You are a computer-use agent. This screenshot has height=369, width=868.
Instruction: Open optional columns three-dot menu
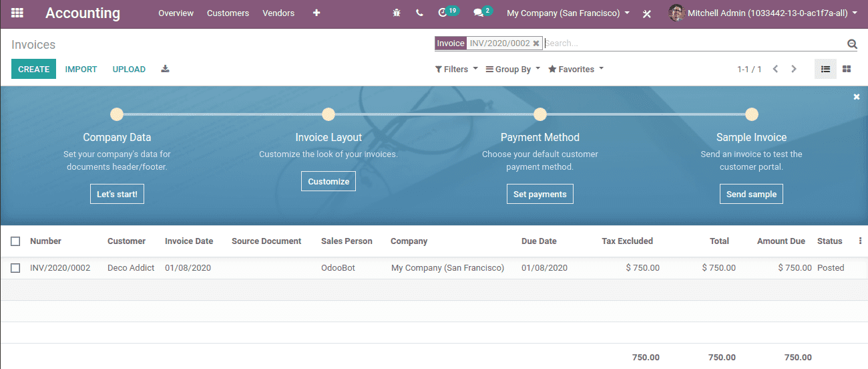point(860,241)
